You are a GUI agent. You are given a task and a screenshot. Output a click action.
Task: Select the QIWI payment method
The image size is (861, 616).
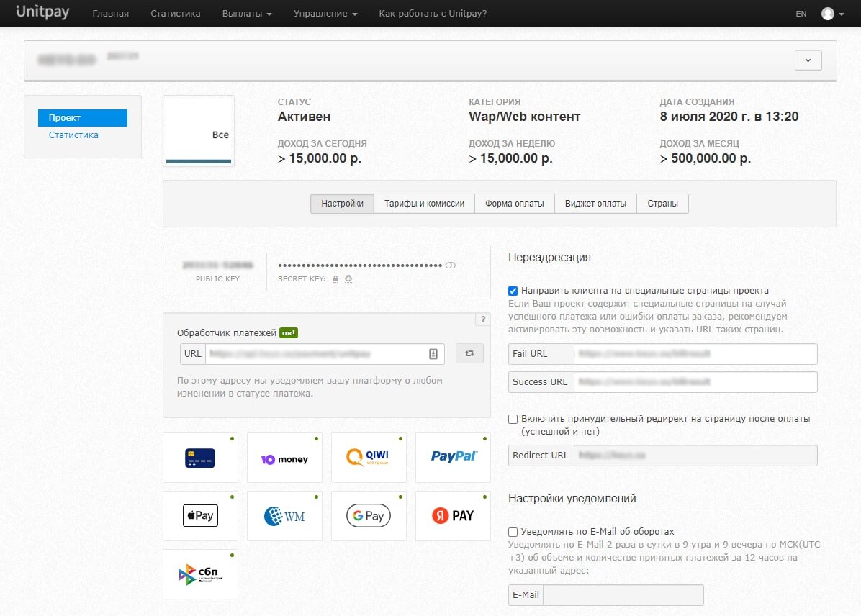369,458
